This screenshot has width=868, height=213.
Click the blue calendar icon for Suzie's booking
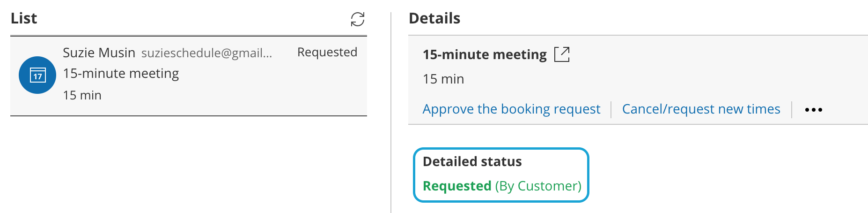click(37, 75)
